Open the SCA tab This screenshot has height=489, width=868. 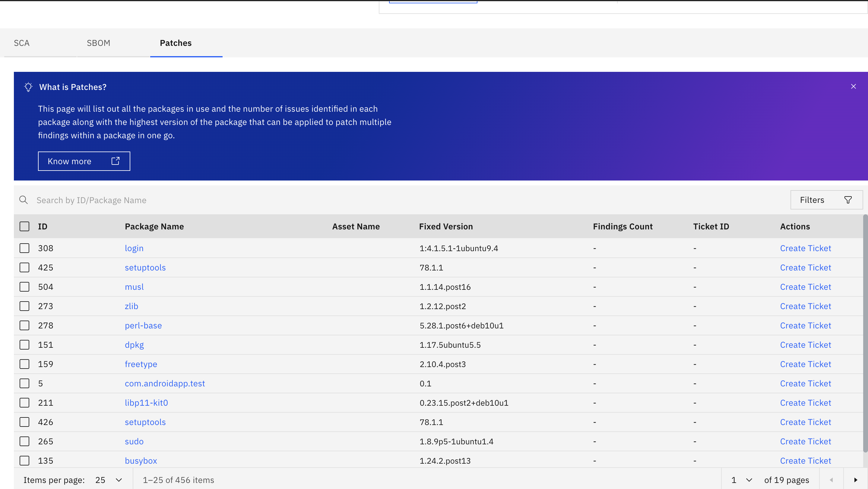click(22, 43)
